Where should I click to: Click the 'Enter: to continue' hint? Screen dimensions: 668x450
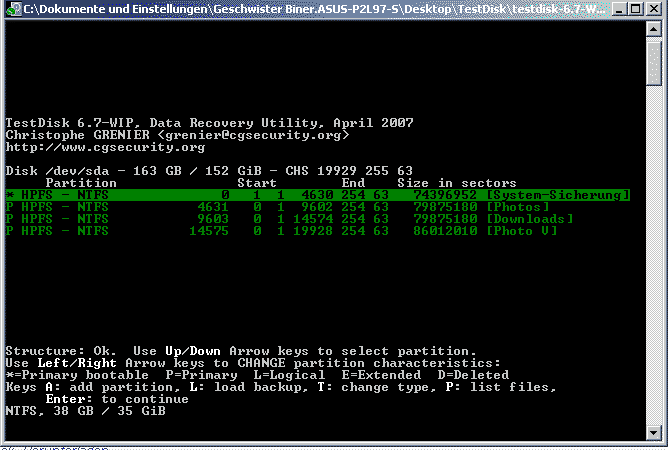tap(117, 399)
